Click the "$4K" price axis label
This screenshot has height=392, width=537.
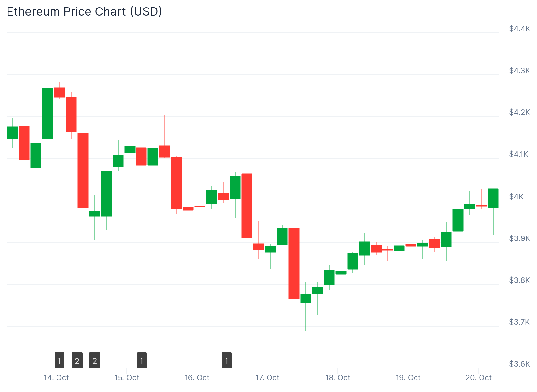pos(516,196)
